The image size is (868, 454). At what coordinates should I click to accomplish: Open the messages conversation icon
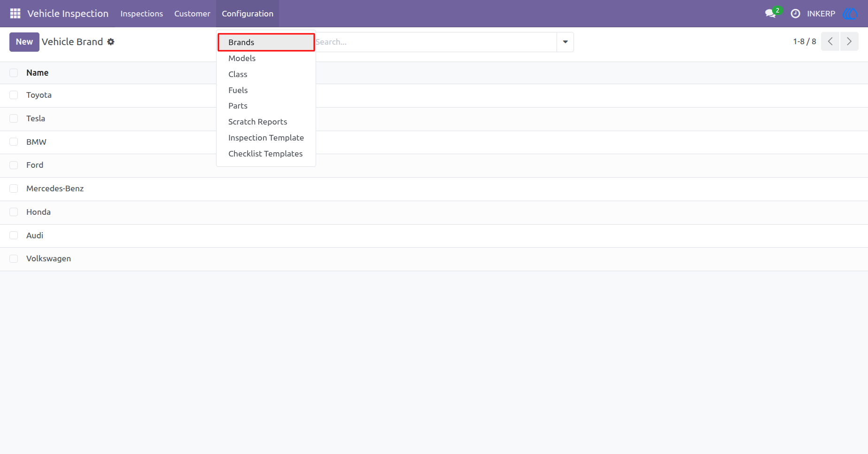(770, 14)
